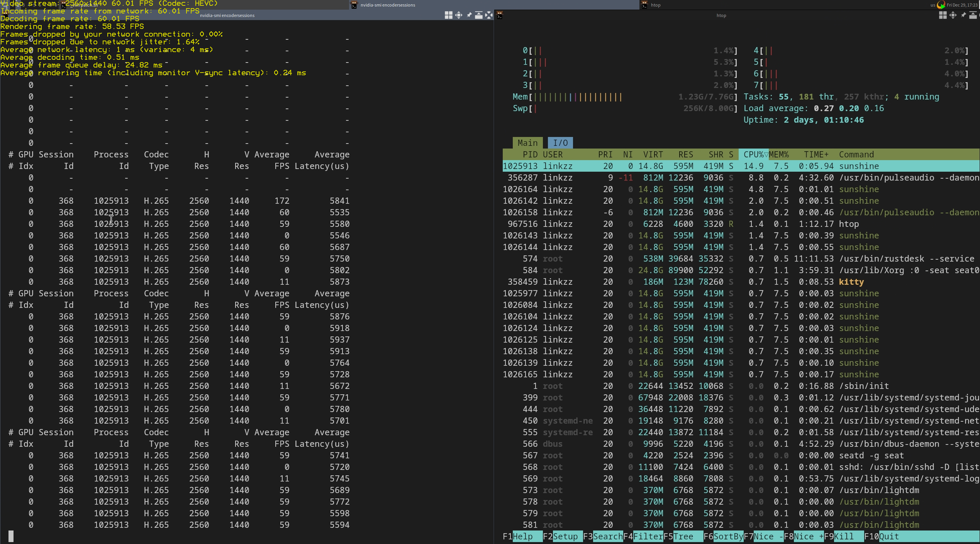Image resolution: width=980 pixels, height=544 pixels.
Task: Sort htop by TIME+ column header
Action: [816, 154]
